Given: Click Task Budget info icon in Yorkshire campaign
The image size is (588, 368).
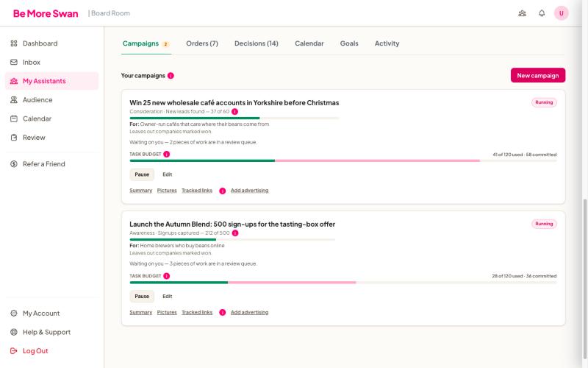Looking at the screenshot, I should (167, 154).
